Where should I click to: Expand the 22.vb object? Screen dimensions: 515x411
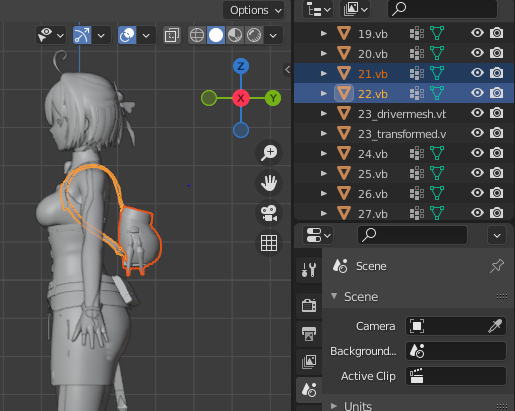[x=324, y=93]
